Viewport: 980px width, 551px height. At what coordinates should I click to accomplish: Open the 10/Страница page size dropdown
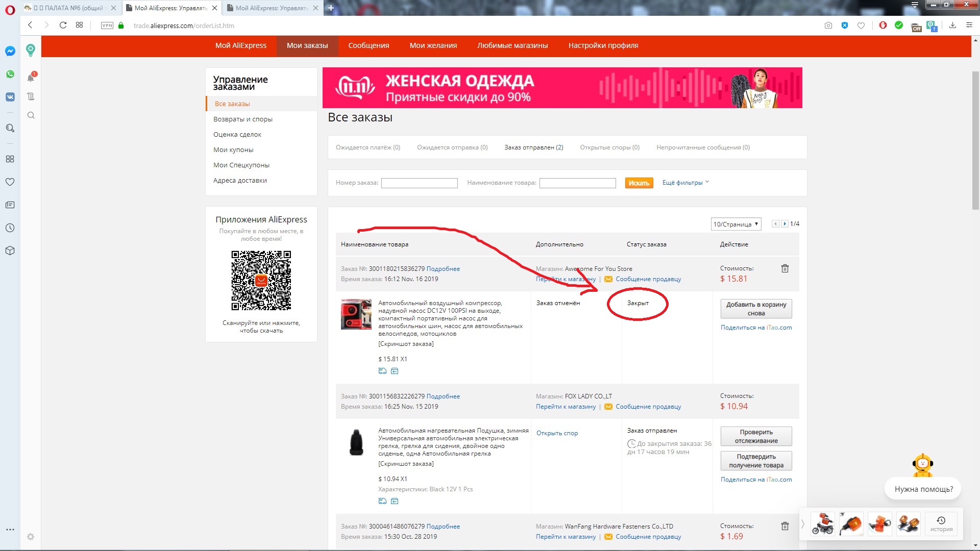735,224
